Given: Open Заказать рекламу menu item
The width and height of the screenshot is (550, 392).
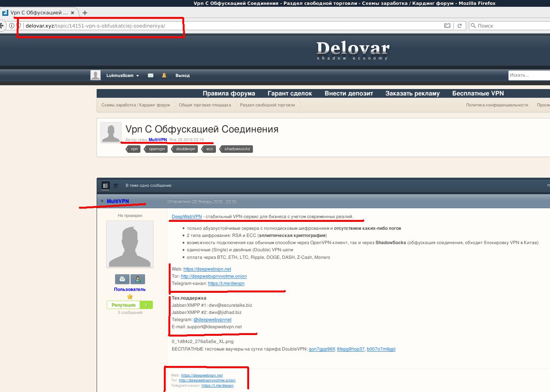Looking at the screenshot, I should point(413,93).
